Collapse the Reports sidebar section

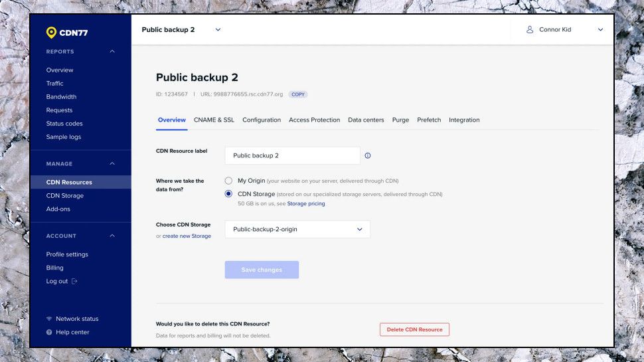pyautogui.click(x=112, y=51)
